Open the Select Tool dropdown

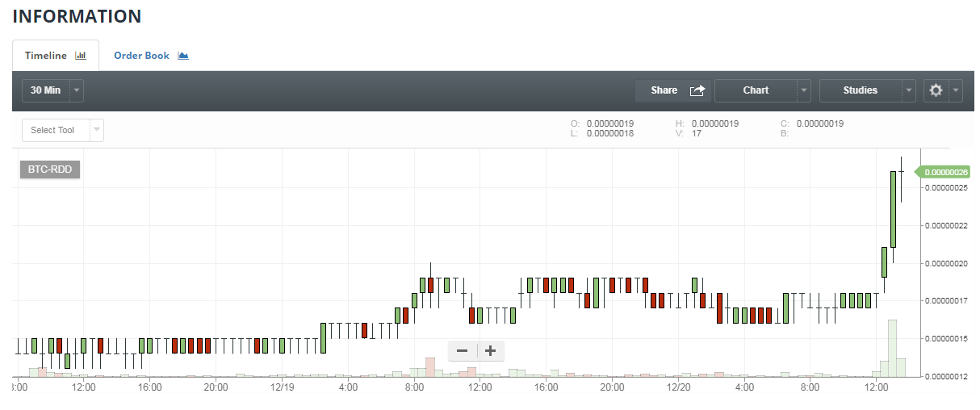(x=63, y=130)
